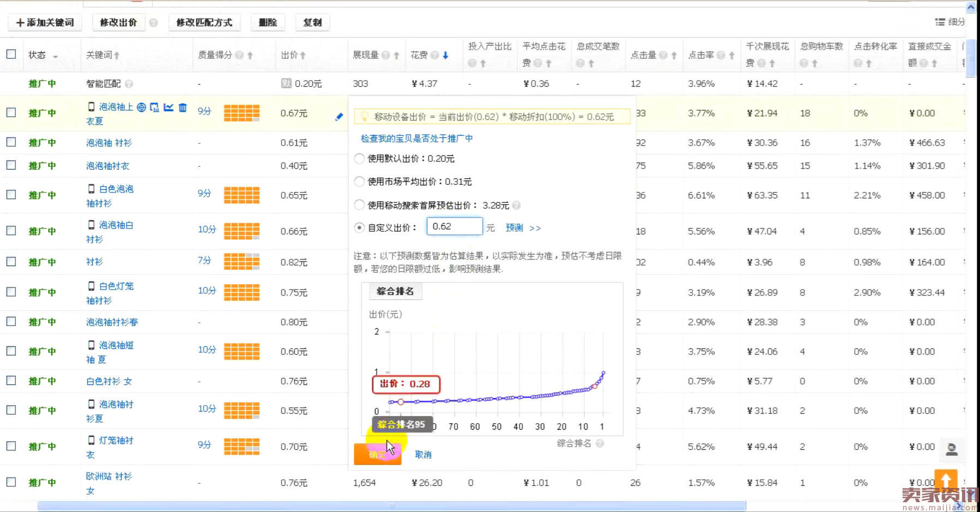Click the mobile phone icon beside 白色泡泡袖衬衫
This screenshot has height=512, width=980.
[91, 189]
